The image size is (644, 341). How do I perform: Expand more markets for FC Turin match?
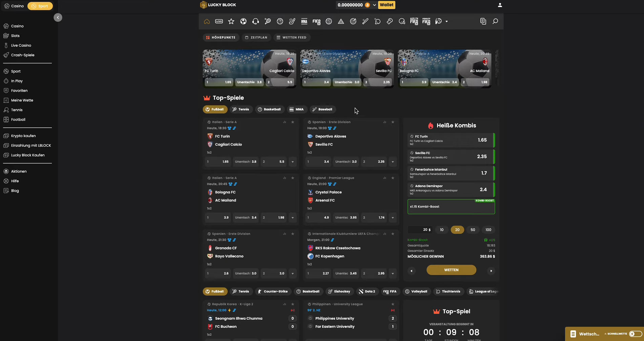[x=293, y=162]
